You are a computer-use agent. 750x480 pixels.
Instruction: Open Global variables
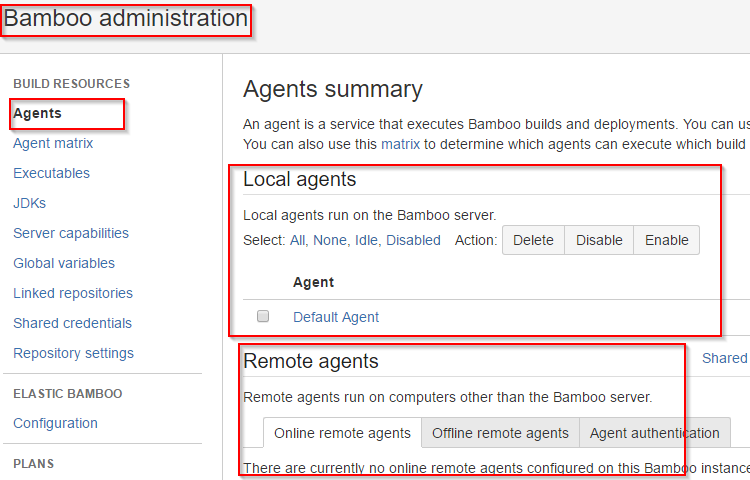coord(64,263)
